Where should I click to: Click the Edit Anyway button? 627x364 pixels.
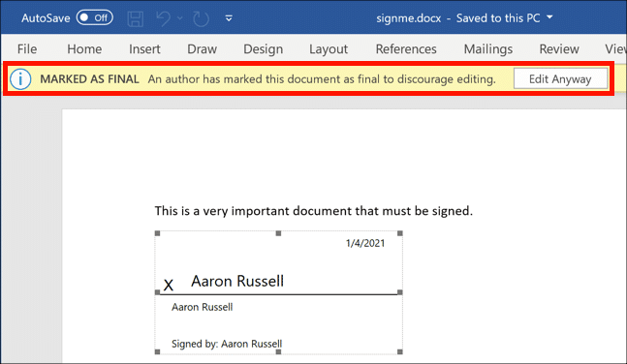pyautogui.click(x=560, y=78)
